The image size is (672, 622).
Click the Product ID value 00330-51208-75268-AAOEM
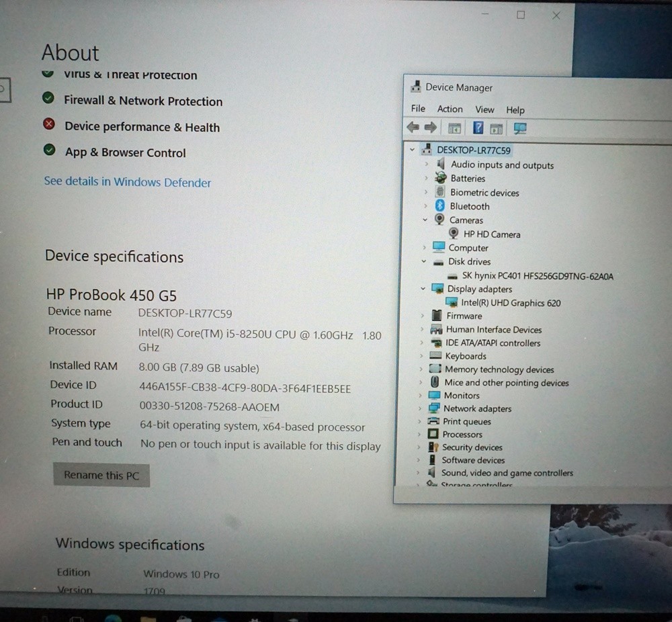[x=209, y=406]
